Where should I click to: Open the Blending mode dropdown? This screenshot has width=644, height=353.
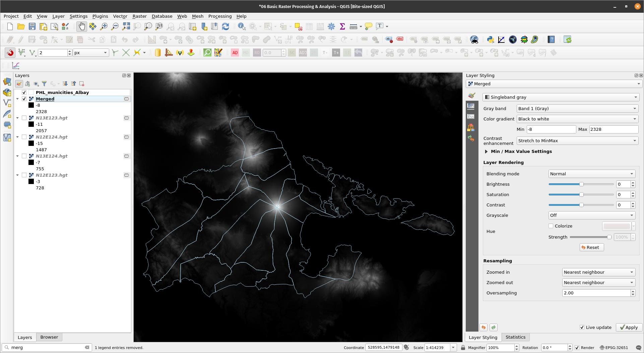(591, 174)
